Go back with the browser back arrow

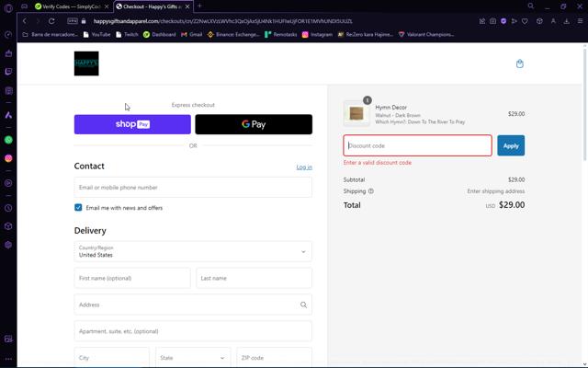click(25, 21)
